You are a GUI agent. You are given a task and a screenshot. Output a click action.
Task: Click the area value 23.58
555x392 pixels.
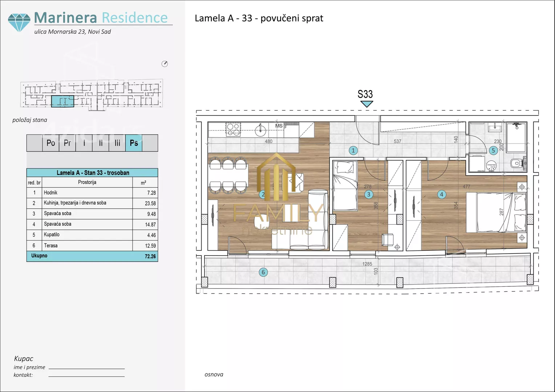coord(150,204)
